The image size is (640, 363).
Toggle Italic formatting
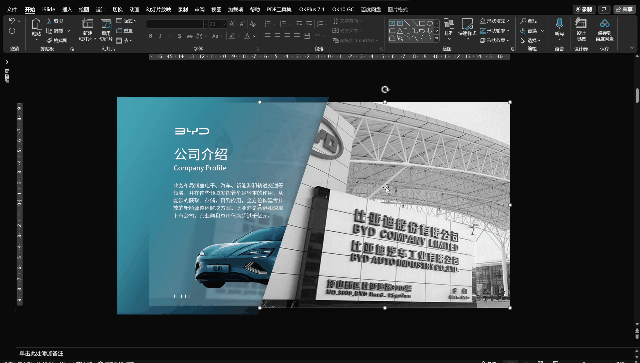tap(160, 36)
